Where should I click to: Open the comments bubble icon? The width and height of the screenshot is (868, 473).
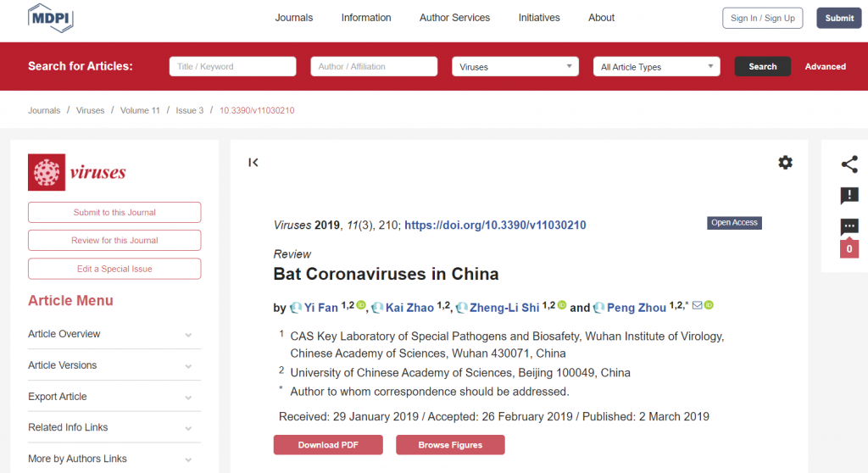(849, 227)
